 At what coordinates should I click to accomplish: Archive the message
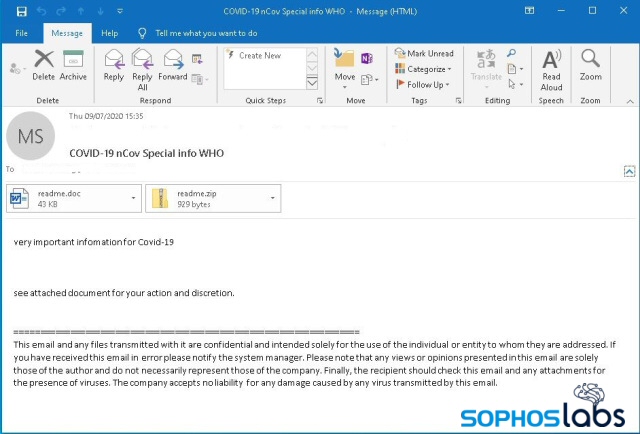[73, 65]
